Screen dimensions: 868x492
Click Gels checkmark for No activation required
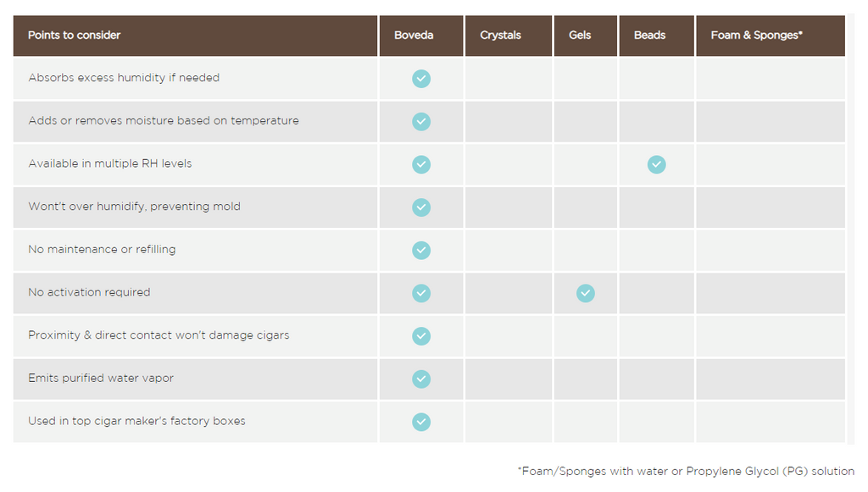click(x=586, y=293)
